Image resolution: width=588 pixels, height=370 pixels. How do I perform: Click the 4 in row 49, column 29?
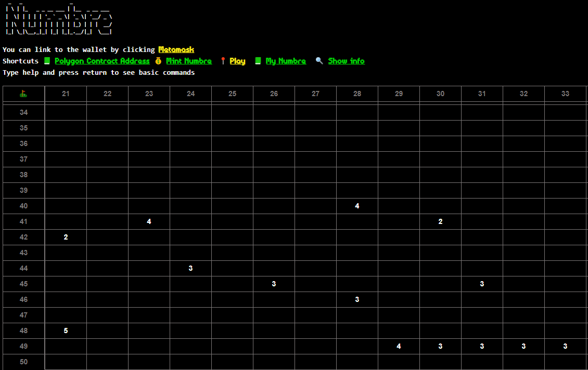(x=399, y=347)
